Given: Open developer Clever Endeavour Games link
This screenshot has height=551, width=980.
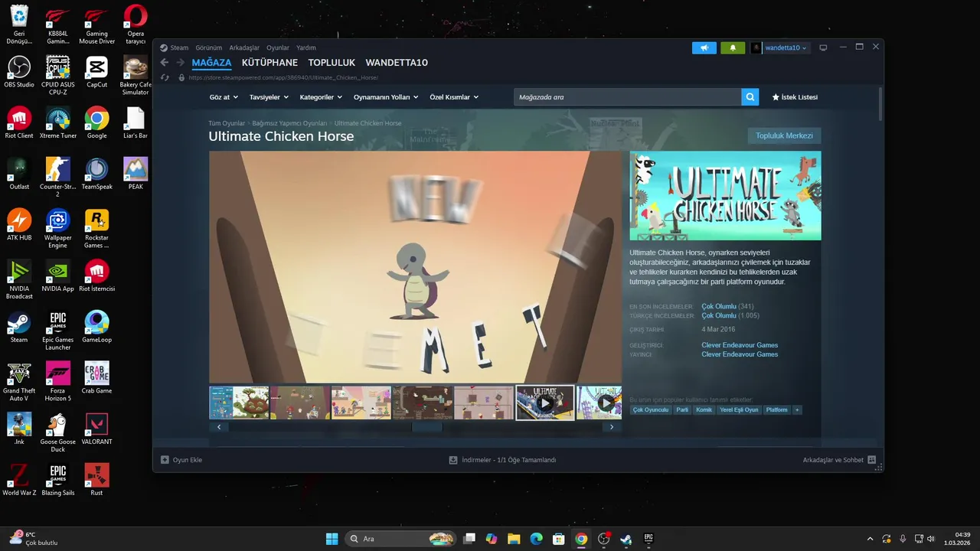Looking at the screenshot, I should [740, 345].
